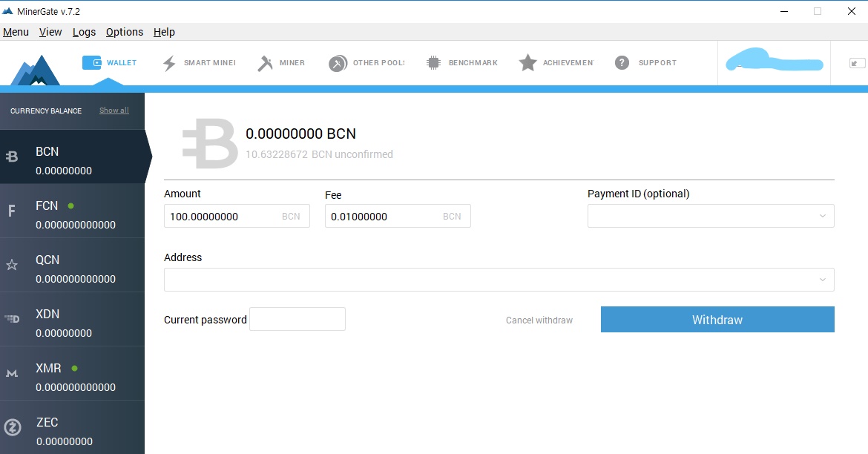
Task: Click the FCN coin icon in sidebar
Action: click(12, 211)
